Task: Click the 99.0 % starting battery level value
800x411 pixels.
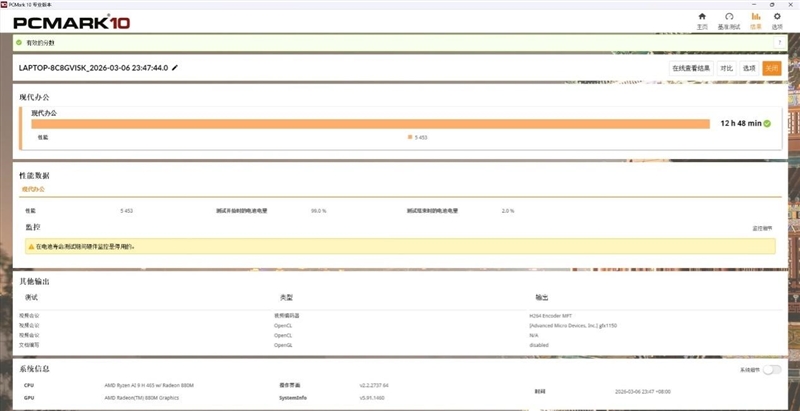Action: [318, 211]
